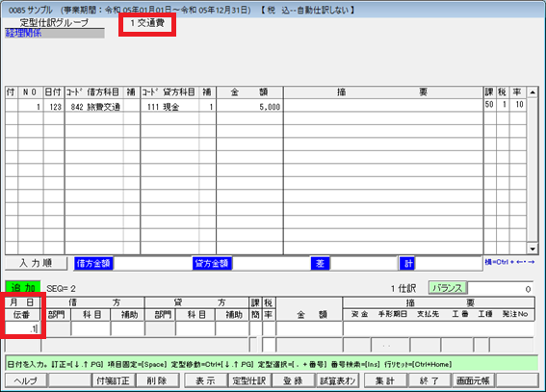The height and width of the screenshot is (392, 546).
Task: Toggle the 入力順 sort button
Action: 36,263
